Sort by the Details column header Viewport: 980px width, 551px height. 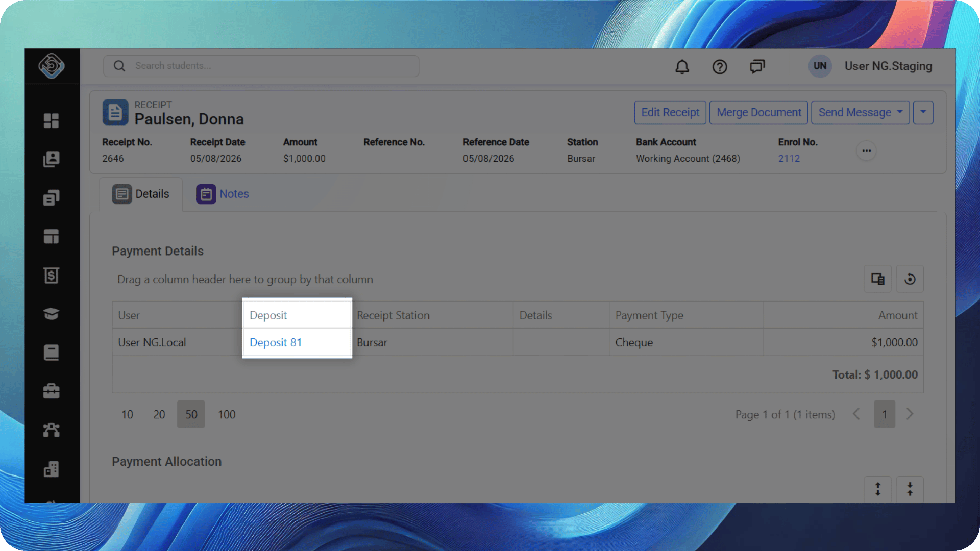(x=561, y=315)
